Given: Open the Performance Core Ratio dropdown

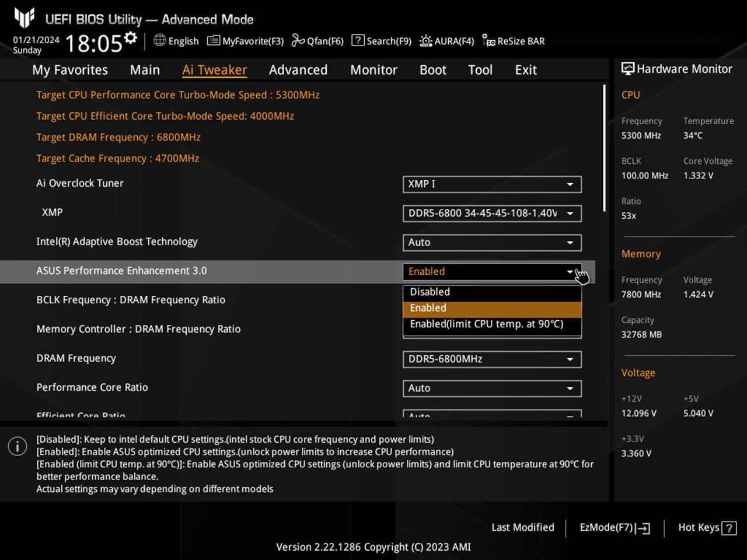Looking at the screenshot, I should 492,388.
